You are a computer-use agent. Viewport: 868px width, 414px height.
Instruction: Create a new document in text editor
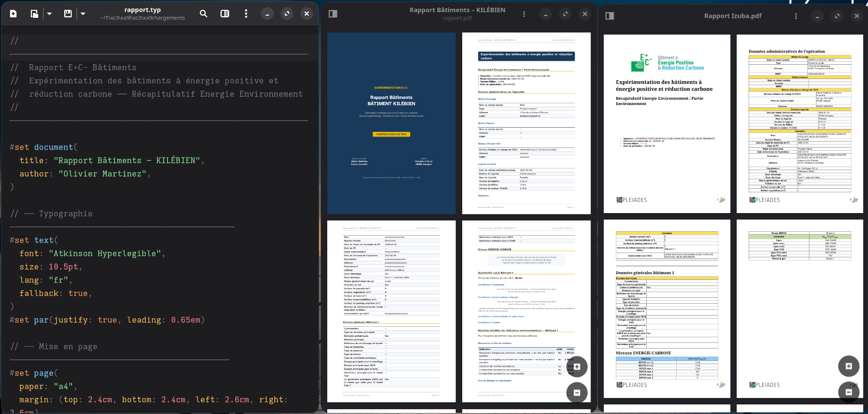pos(13,14)
